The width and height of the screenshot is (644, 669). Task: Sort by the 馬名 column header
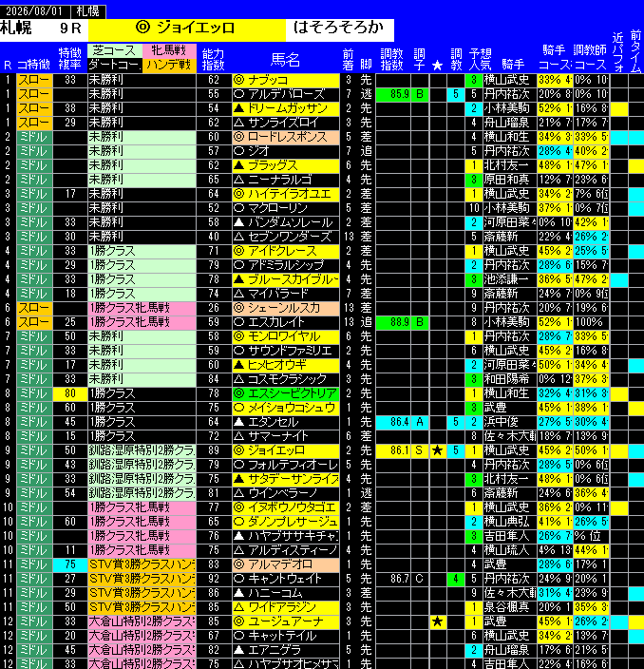point(285,59)
